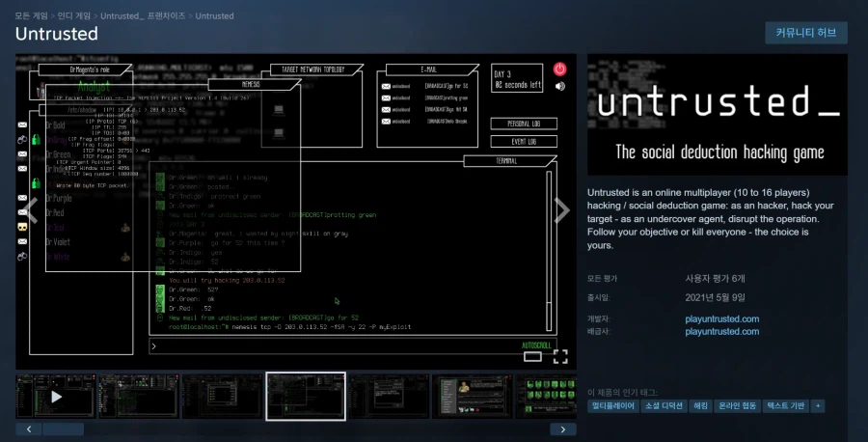This screenshot has width=868, height=442.
Task: Click the 텍스트 기반 tag
Action: 785,406
